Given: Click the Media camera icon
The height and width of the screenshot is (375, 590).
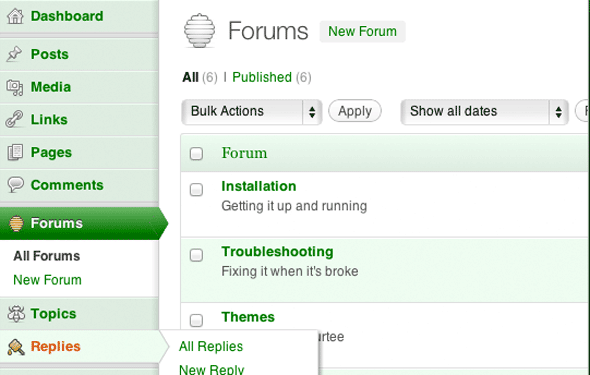Looking at the screenshot, I should [x=15, y=87].
